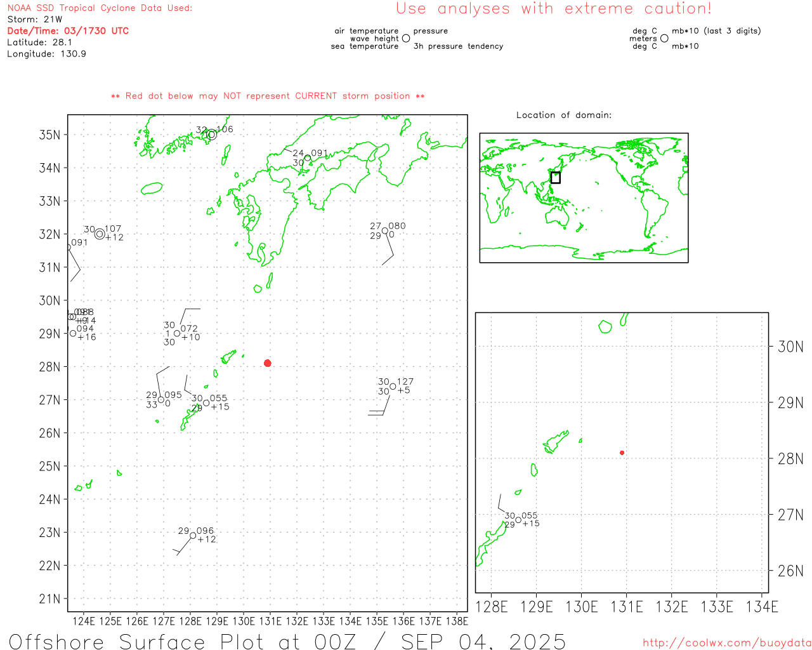Click the red dot disclaimer note above the map

coord(268,96)
